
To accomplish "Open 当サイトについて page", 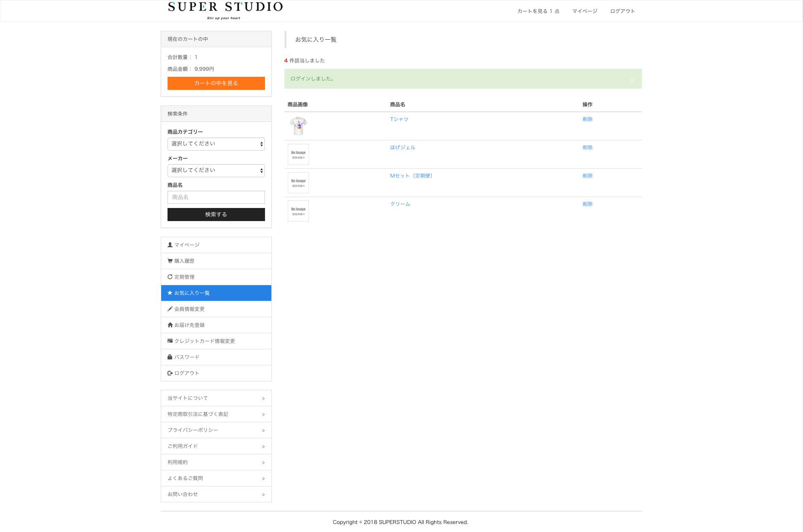I will point(216,398).
